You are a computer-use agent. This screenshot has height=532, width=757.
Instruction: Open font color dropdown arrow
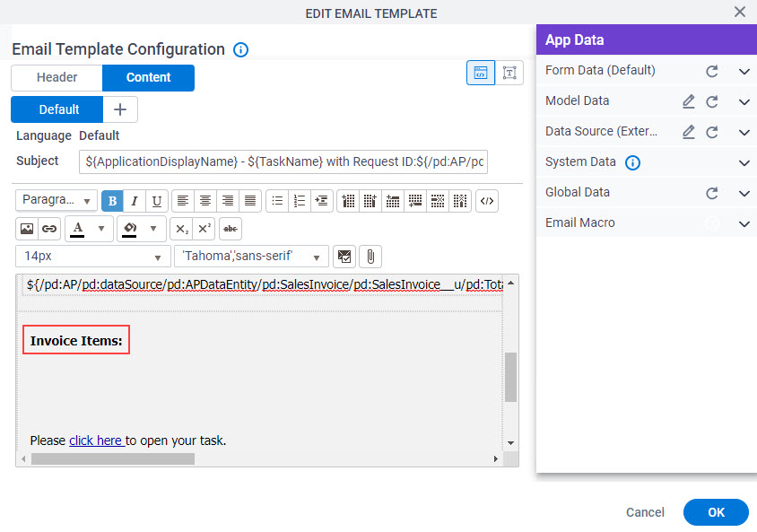[x=101, y=229]
